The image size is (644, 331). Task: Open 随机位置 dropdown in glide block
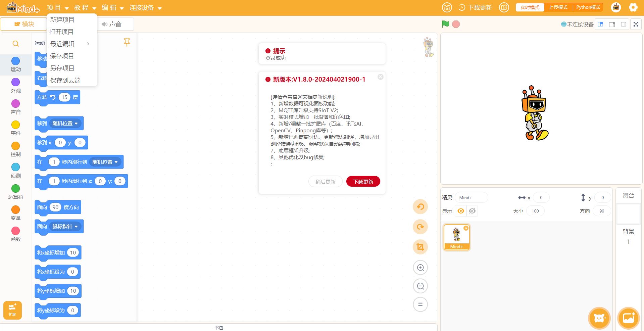tap(105, 162)
